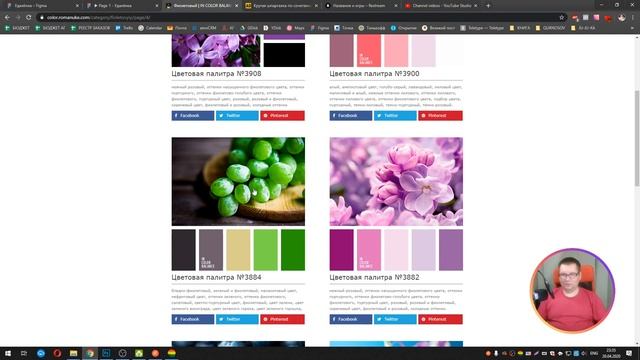This screenshot has height=360, width=640.
Task: Open the amoCRM bookmark
Action: 204,28
